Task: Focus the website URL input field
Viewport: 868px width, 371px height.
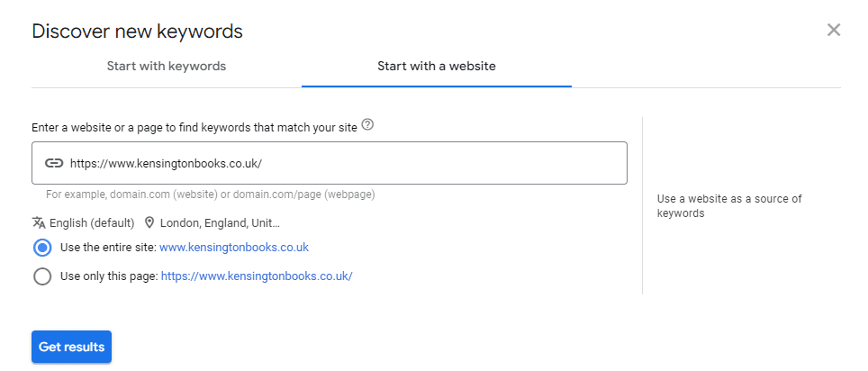Action: coord(330,163)
